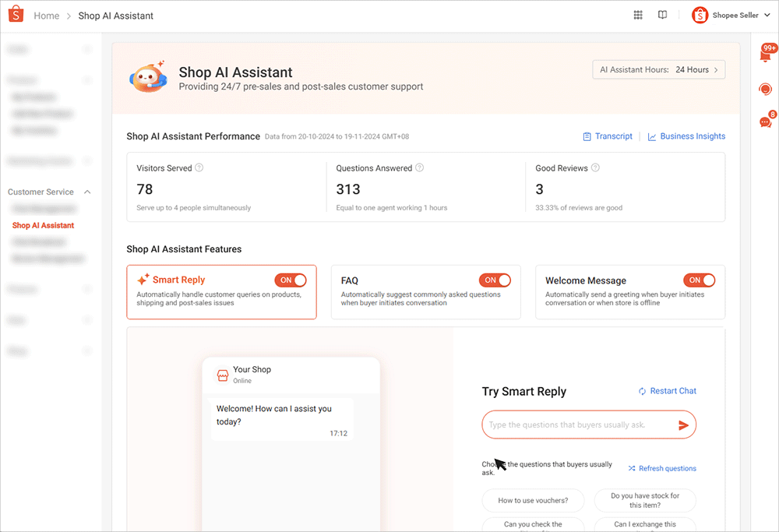Click 'Serve up to 4 people simultaneously' text

pos(194,208)
